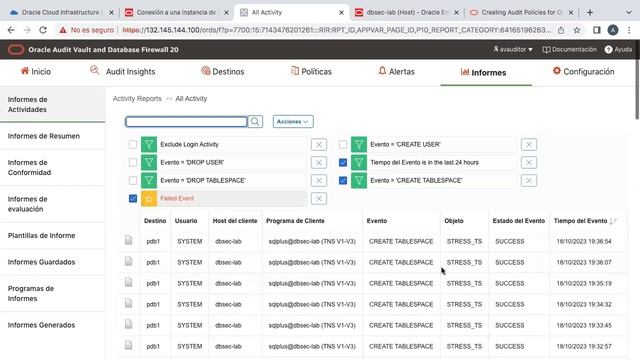This screenshot has height=360, width=640.
Task: Reload the browser page
Action: 43,30
